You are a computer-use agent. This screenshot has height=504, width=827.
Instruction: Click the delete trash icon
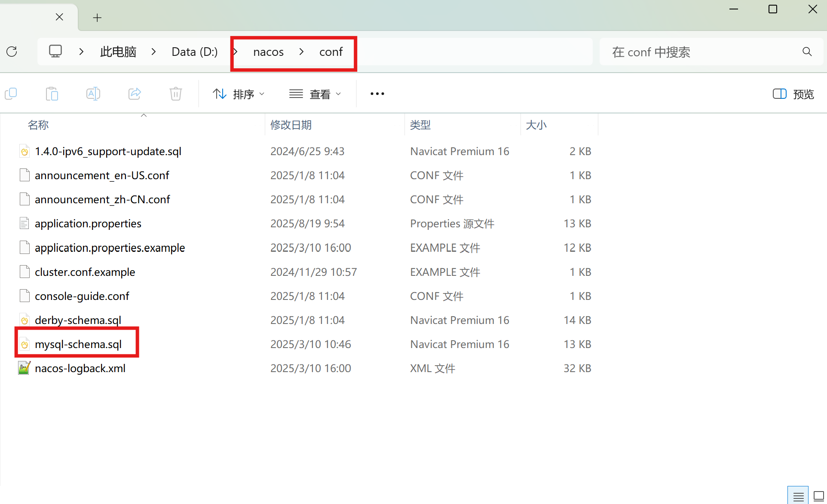point(176,94)
